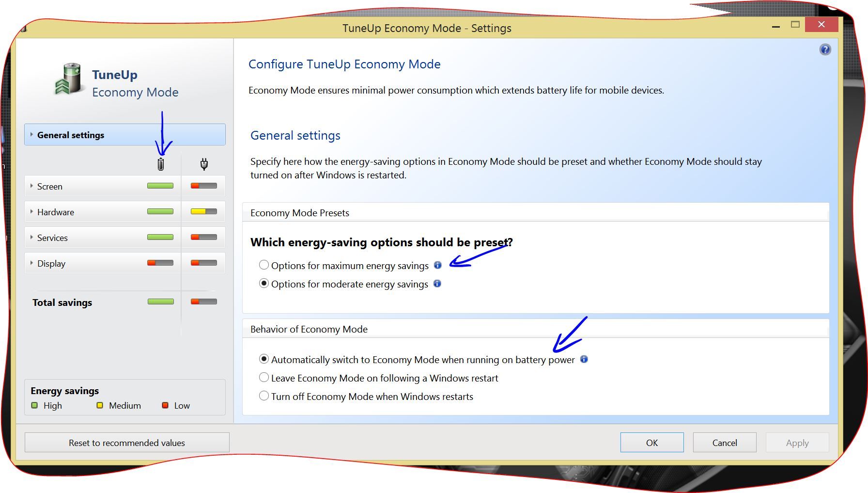868x493 pixels.
Task: Expand the Screen section arrow
Action: (31, 186)
